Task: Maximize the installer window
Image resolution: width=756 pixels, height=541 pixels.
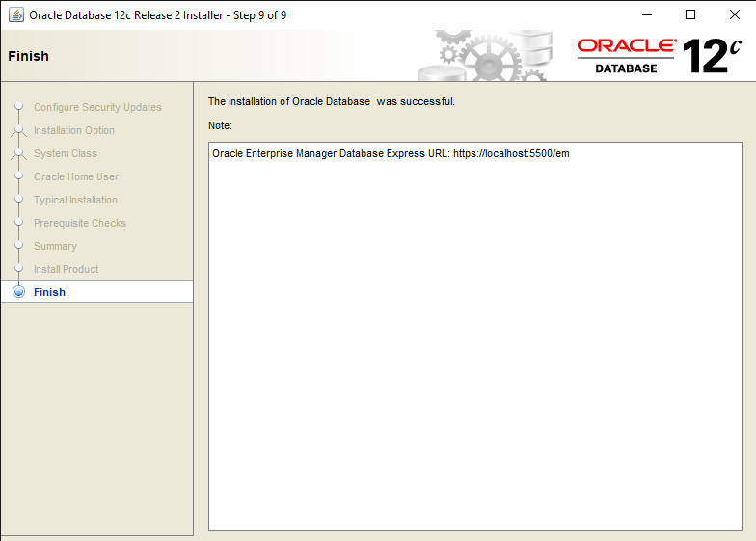Action: (x=690, y=15)
